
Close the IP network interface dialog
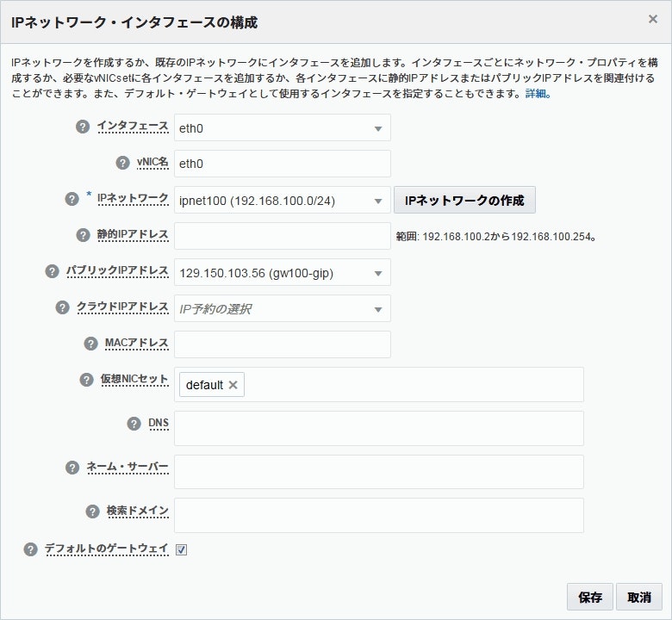(x=653, y=19)
